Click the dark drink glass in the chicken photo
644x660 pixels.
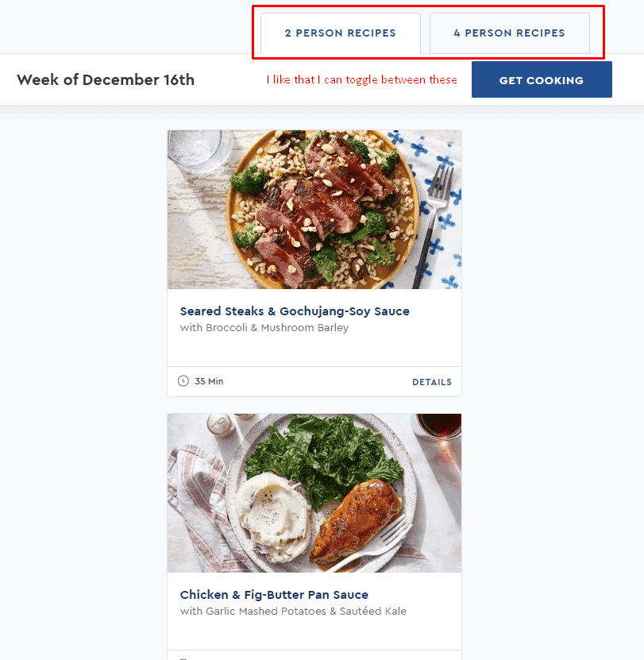coord(438,426)
